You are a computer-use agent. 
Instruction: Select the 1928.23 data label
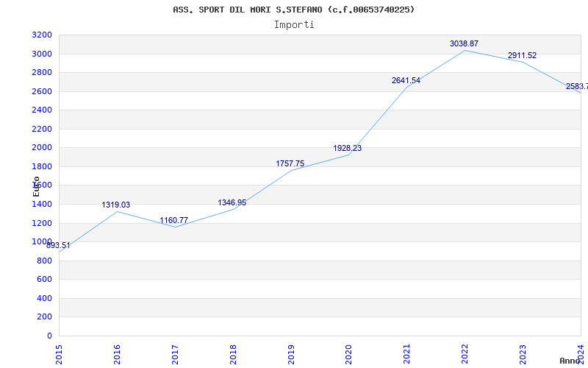point(348,149)
